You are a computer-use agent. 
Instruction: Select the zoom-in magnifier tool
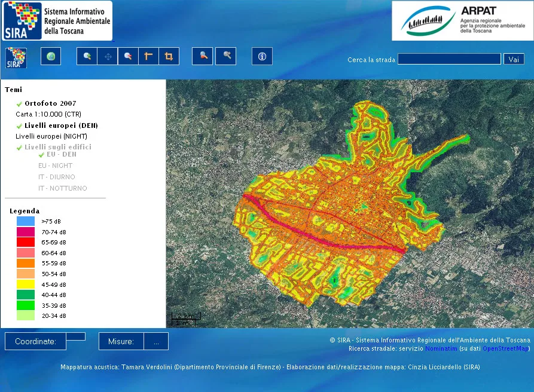click(x=87, y=56)
